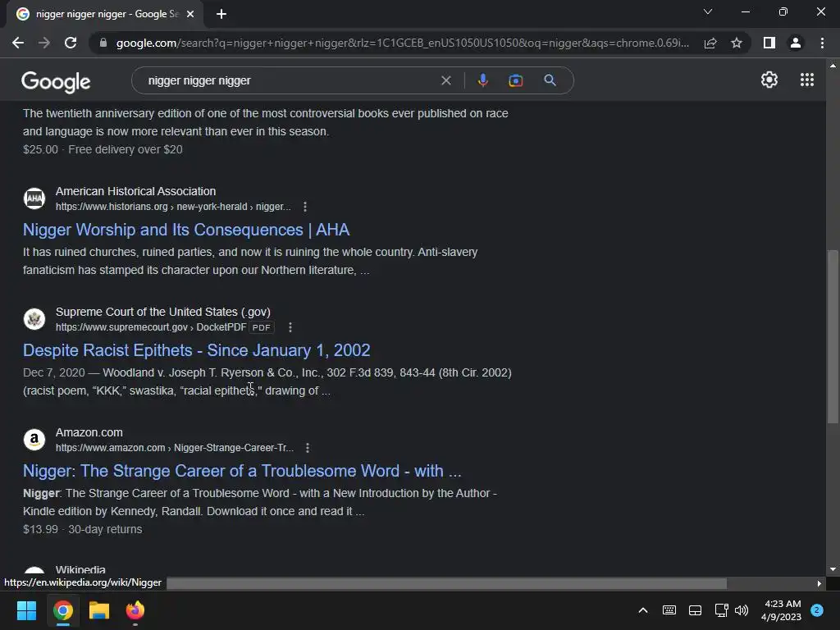
Task: Open Chrome's side panel
Action: pos(769,43)
